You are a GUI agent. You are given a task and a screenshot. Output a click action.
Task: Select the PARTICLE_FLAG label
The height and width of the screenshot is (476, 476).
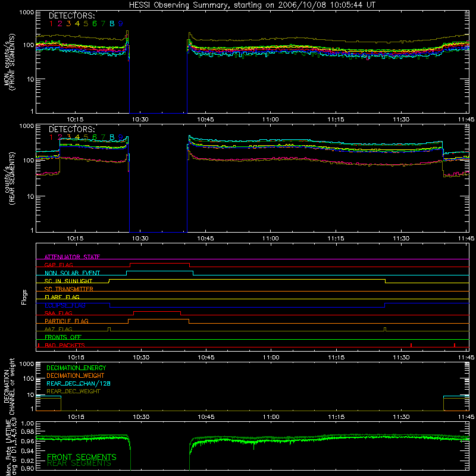pos(67,321)
